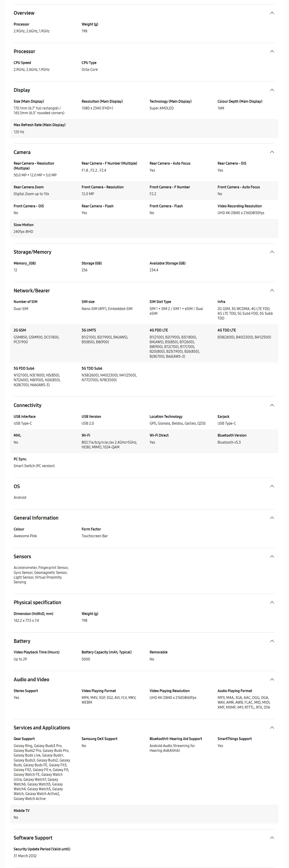The width and height of the screenshot is (289, 868).
Task: Collapse Connectivity section using the chevron
Action: [x=272, y=405]
